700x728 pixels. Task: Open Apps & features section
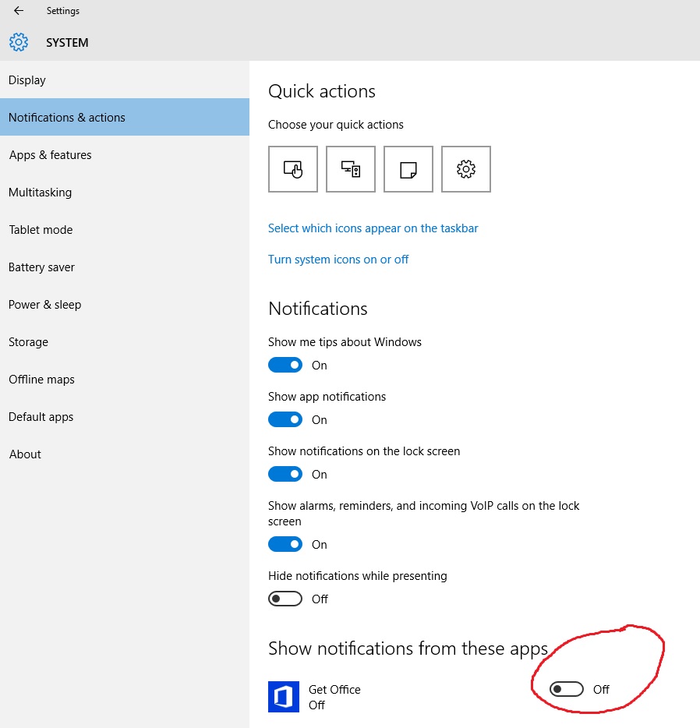pyautogui.click(x=125, y=154)
